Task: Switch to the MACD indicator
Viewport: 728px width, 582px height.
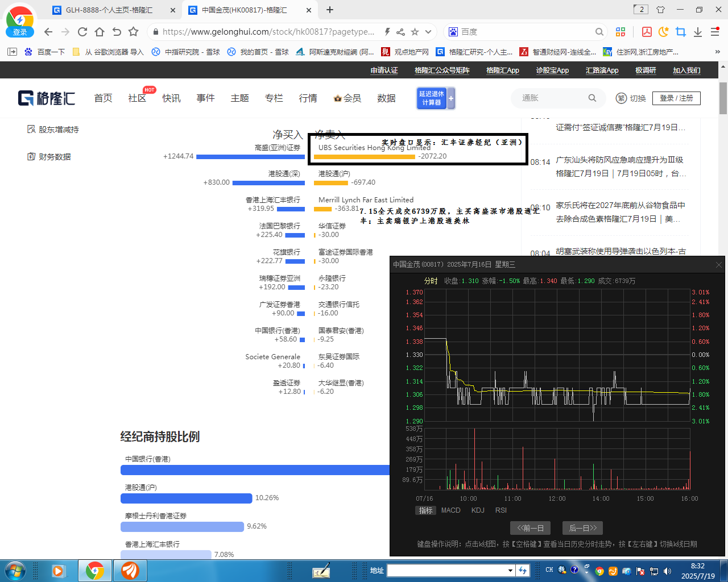Action: pyautogui.click(x=450, y=510)
